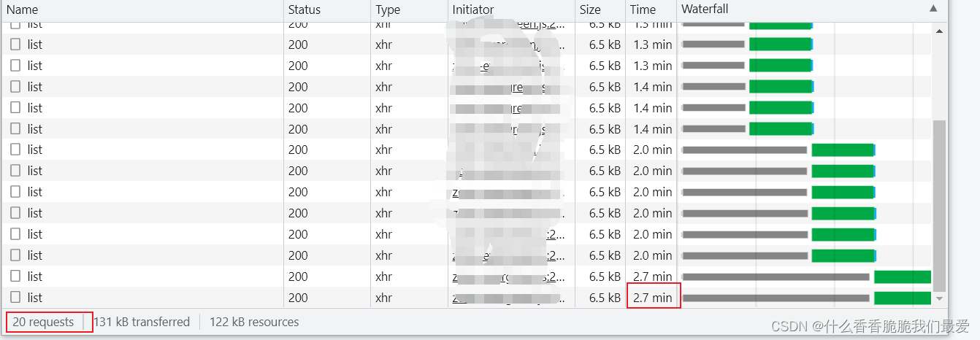980x340 pixels.
Task: Click the file icon of the last list request
Action: pyautogui.click(x=15, y=298)
